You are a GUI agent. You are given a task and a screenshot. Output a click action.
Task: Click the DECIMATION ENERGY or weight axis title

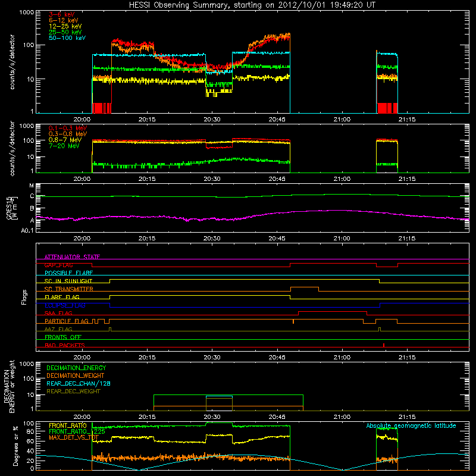tap(9, 386)
